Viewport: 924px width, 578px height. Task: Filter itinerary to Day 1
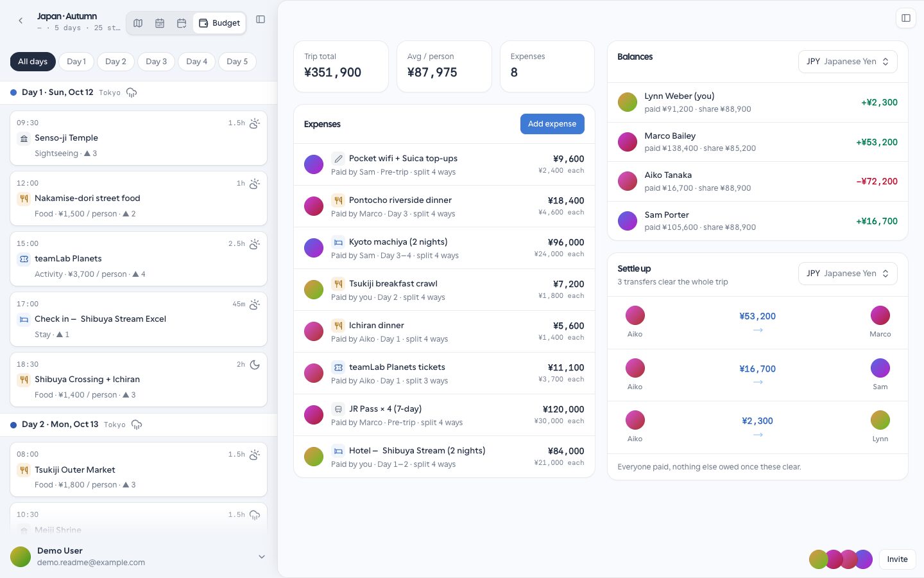(x=76, y=62)
